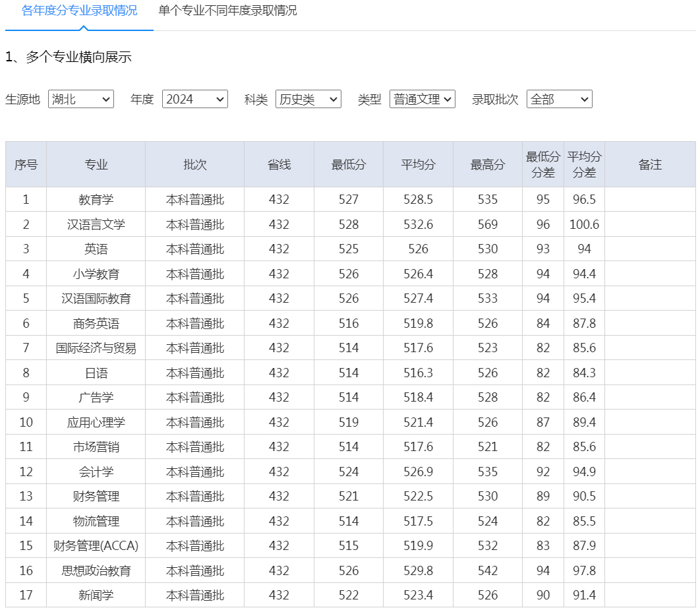Click the 本科普通批 batch cell for 新闻学

click(194, 595)
